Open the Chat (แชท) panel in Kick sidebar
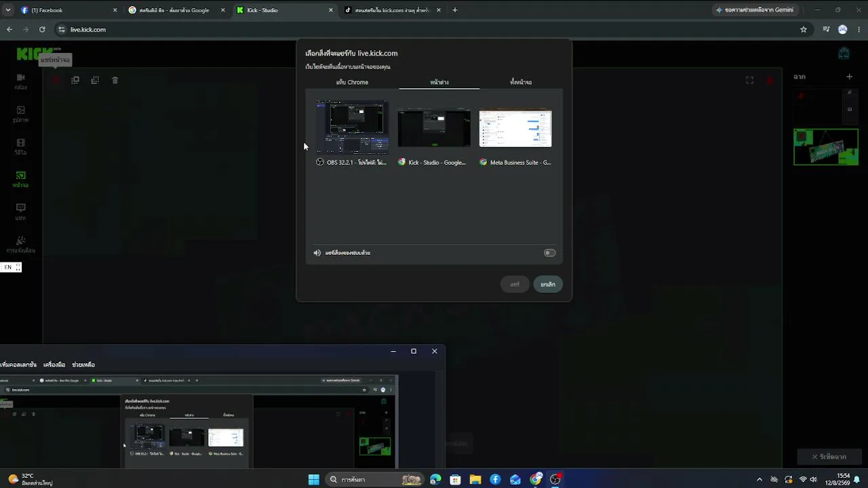Screen dimensions: 868x488 pos(20,211)
